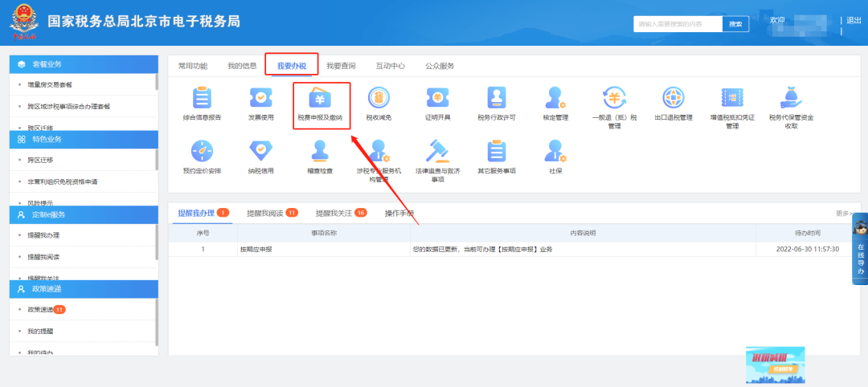Screen dimensions: 868x387
Task: Open 税费申报及缴纳 icon
Action: click(x=320, y=98)
